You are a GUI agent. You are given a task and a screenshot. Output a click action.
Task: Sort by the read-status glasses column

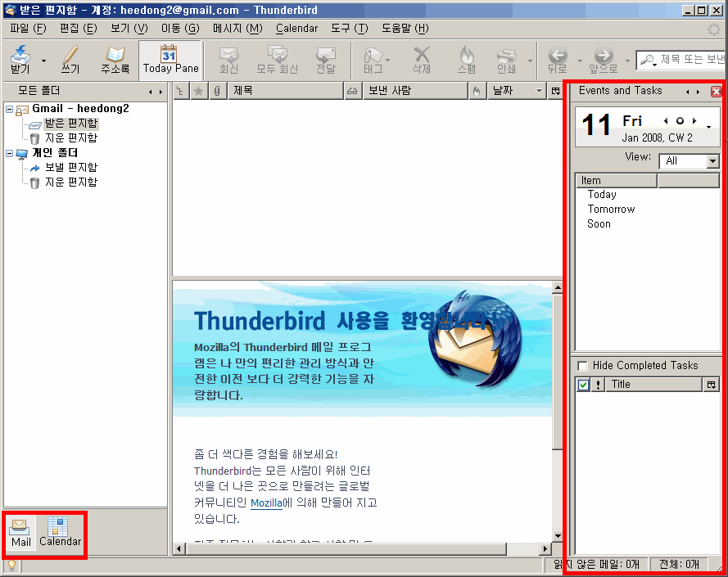352,91
